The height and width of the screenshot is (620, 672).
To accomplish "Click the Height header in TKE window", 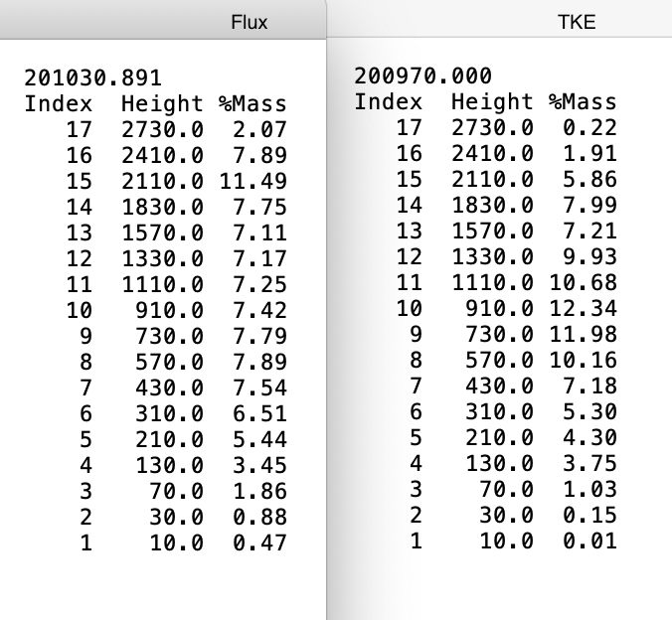I will click(x=492, y=101).
